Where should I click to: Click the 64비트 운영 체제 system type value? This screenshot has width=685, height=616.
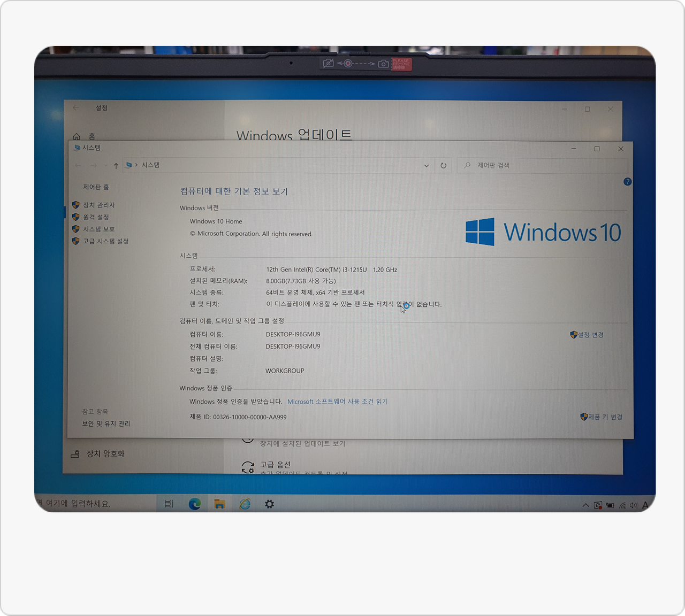[x=315, y=292]
